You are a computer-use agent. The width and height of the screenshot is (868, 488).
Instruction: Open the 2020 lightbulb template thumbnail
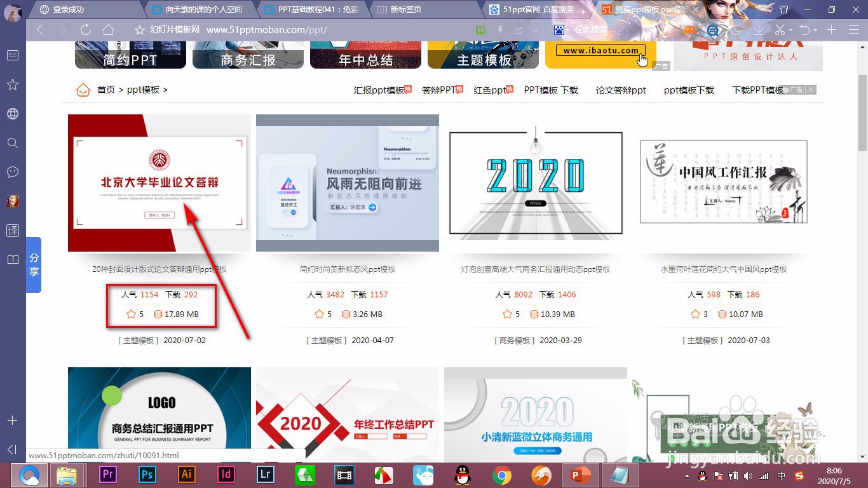[536, 183]
